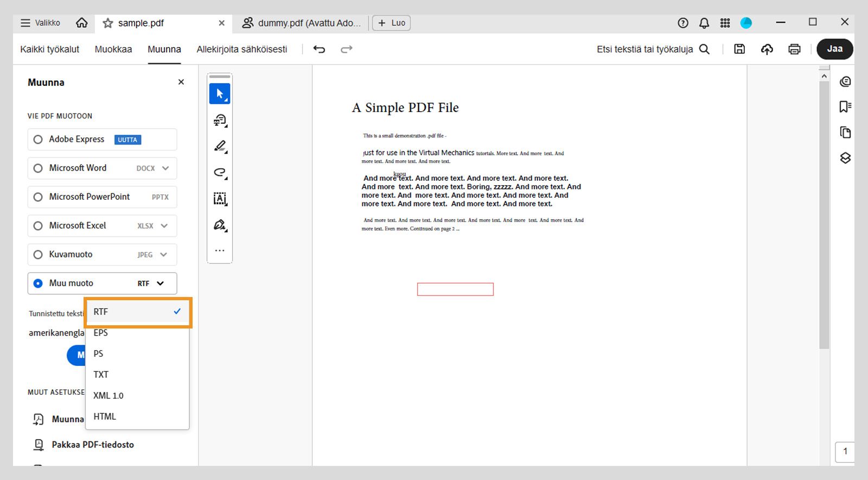Click the UUTTA badge
This screenshot has width=868, height=480.
tap(127, 140)
